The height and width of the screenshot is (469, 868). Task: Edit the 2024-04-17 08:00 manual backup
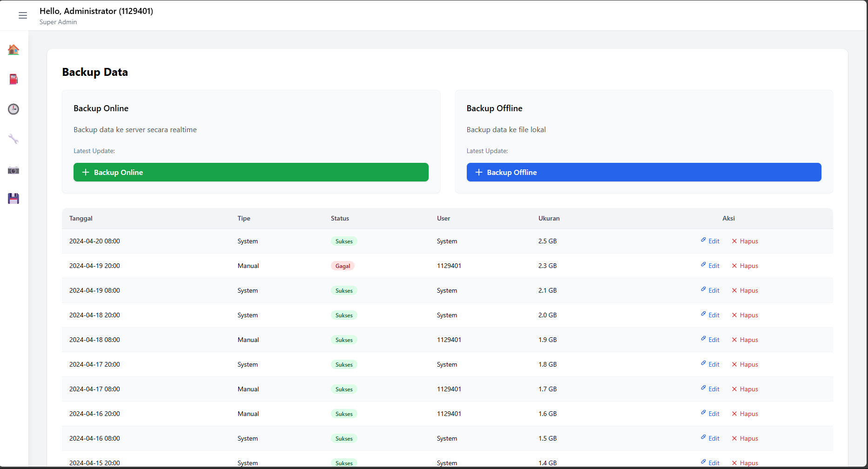[x=710, y=389]
